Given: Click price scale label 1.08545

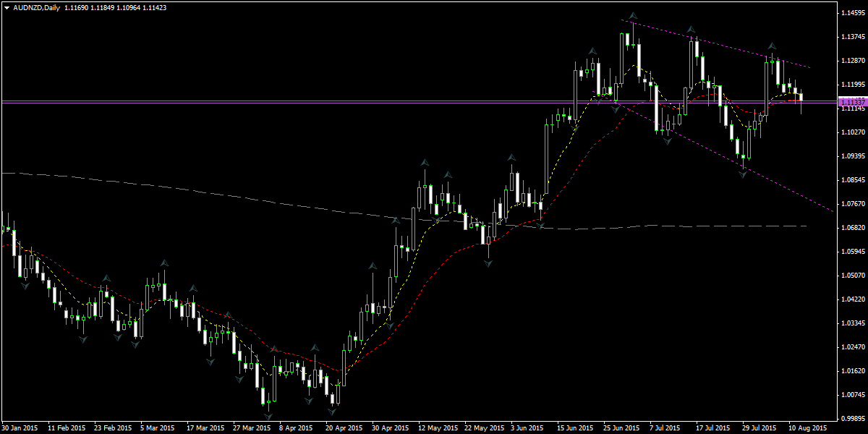Looking at the screenshot, I should pyautogui.click(x=854, y=180).
